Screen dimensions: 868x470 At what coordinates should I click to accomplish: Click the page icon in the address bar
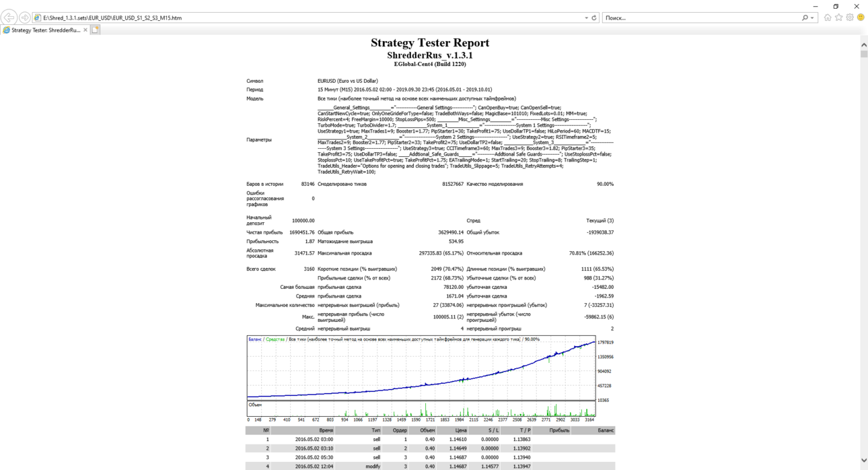(x=38, y=18)
